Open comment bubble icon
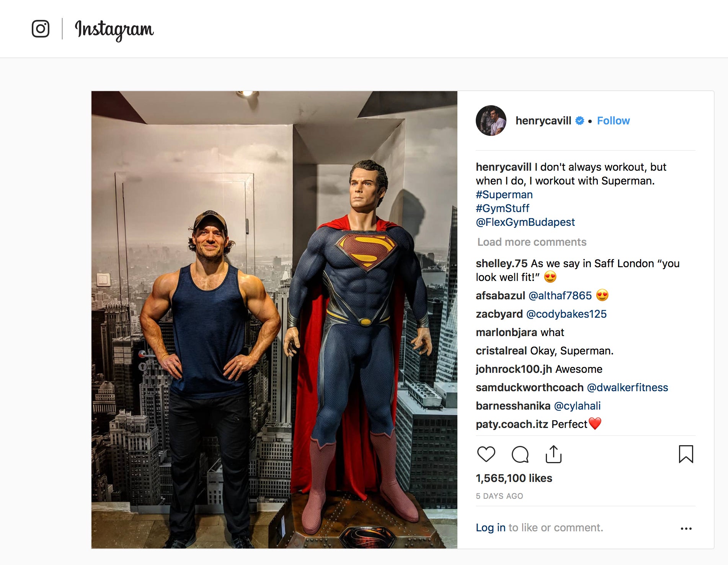The image size is (728, 565). coord(520,454)
